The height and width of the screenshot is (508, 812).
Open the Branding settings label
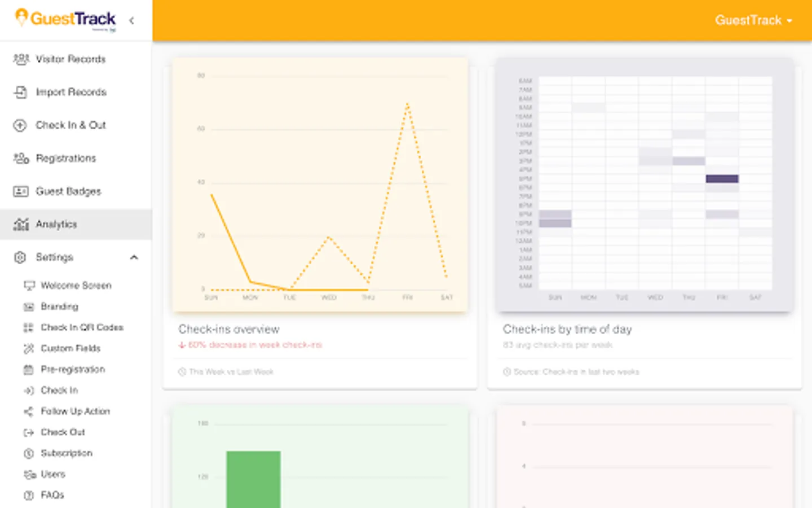[x=59, y=306]
